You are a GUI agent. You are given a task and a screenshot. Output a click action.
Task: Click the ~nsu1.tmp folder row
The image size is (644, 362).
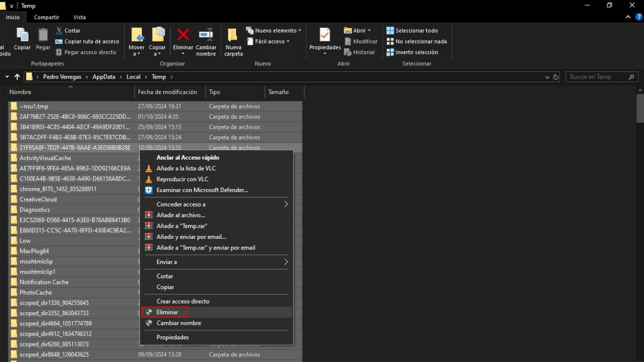coord(155,106)
